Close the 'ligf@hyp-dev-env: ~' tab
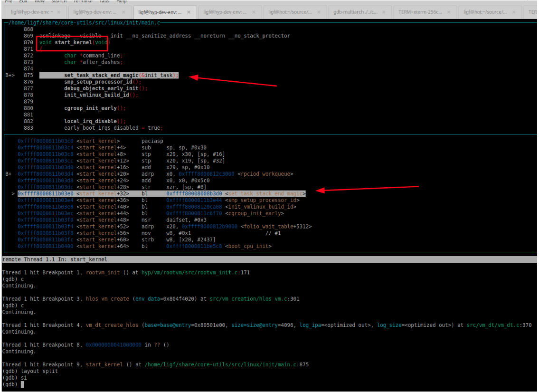Screen dimensions: 539x392 (59, 12)
